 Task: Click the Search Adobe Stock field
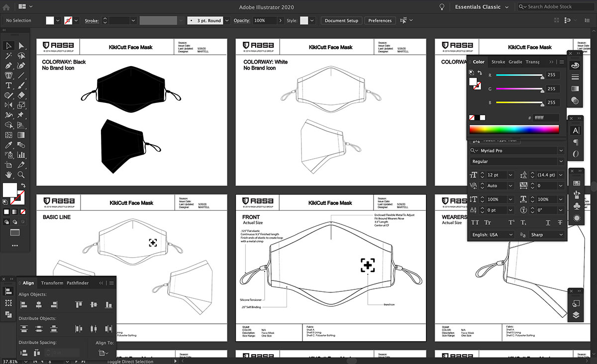(556, 7)
